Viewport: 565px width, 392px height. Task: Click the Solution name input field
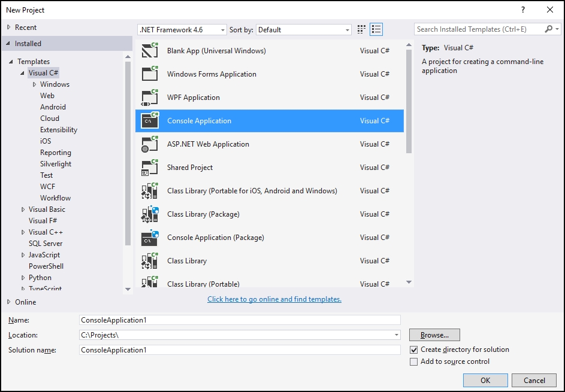pos(240,350)
